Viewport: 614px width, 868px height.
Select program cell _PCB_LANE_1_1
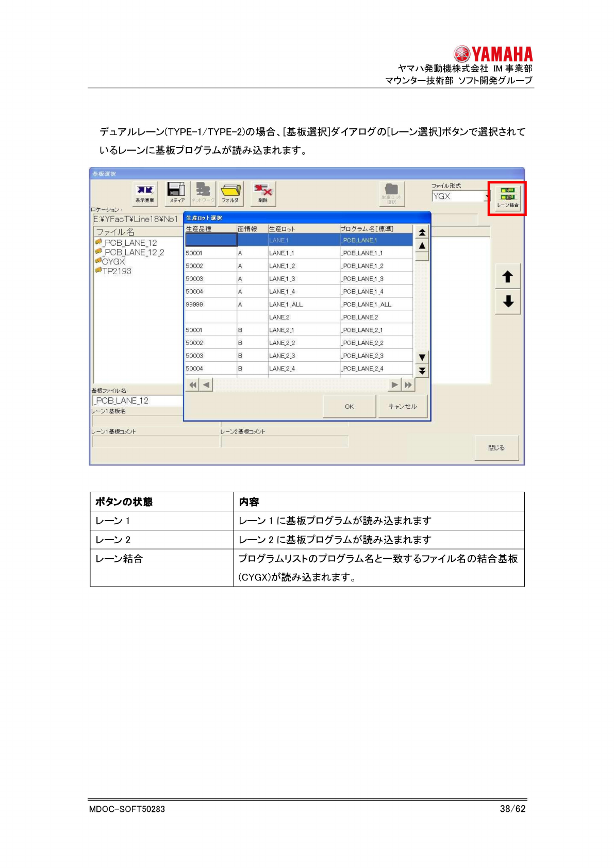(376, 253)
